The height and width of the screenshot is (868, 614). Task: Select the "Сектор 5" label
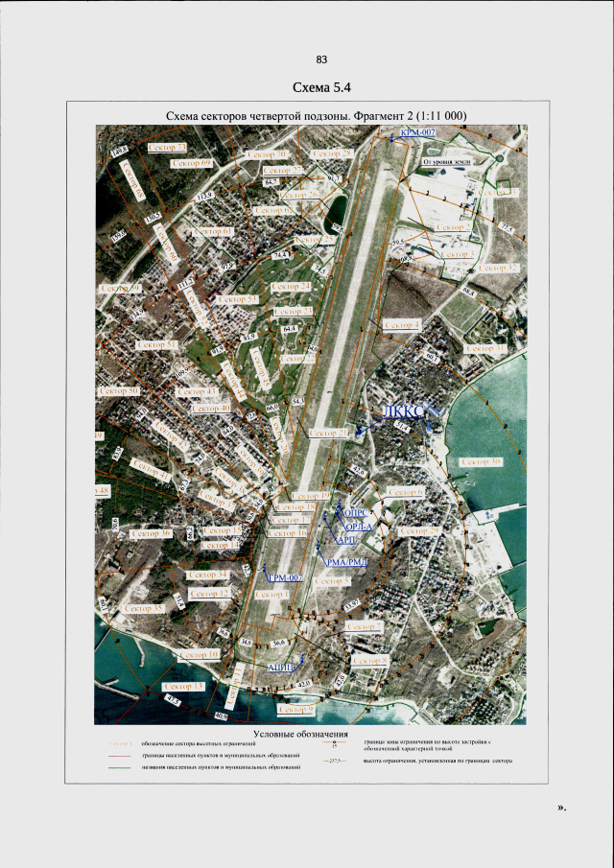pos(332,581)
